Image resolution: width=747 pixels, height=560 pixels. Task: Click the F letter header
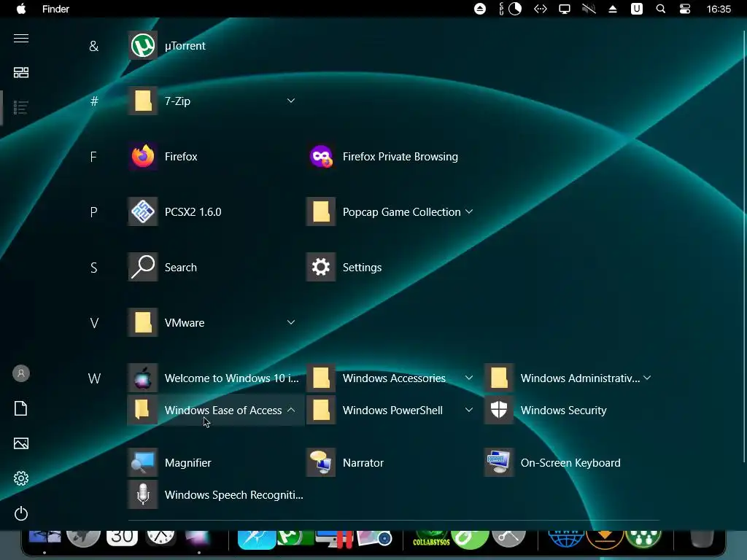click(93, 157)
